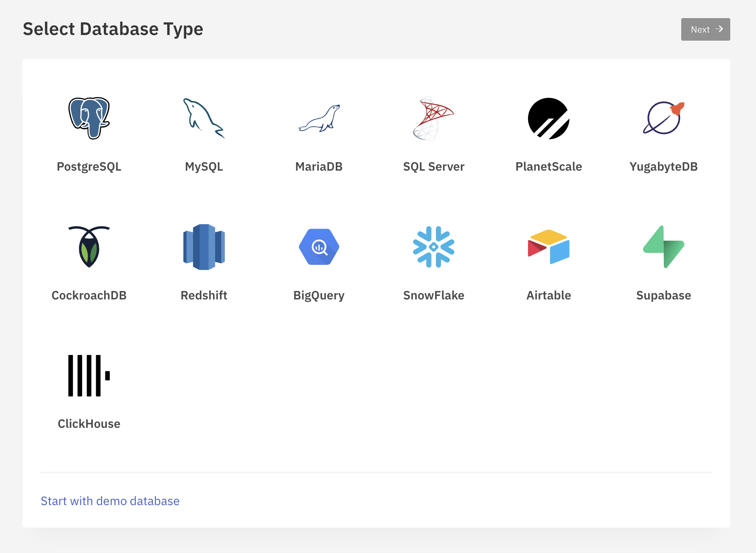Click the PostgreSQL text label
This screenshot has height=553, width=756.
click(89, 167)
